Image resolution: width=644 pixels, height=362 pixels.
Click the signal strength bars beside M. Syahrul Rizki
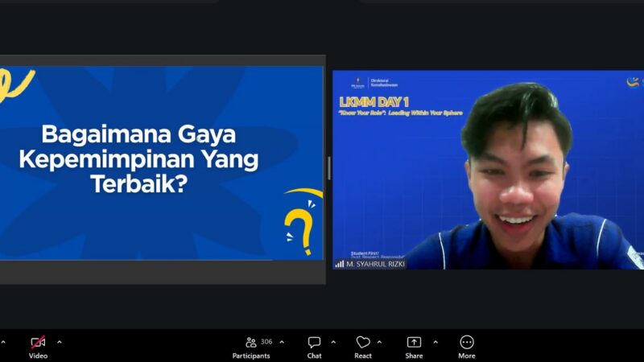click(x=339, y=264)
